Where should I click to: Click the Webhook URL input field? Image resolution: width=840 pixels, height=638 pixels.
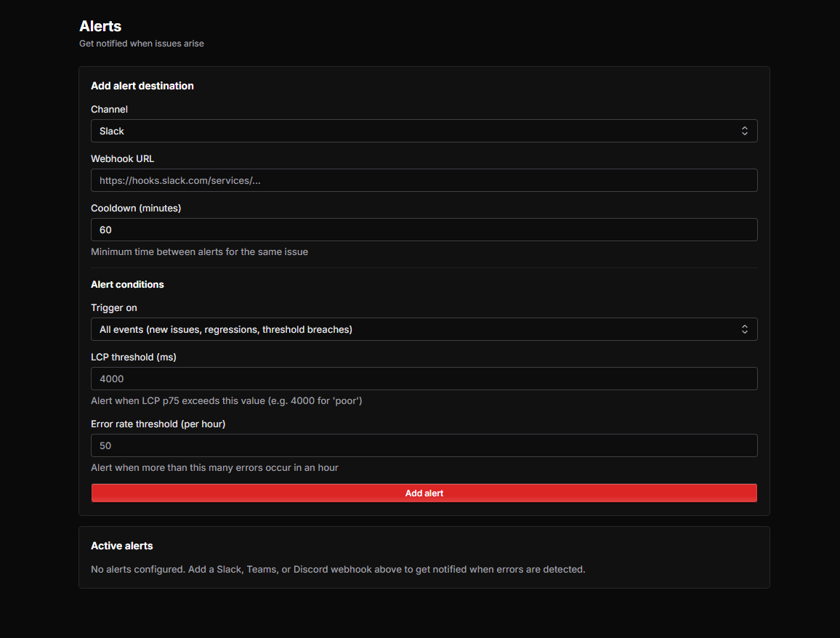(x=424, y=180)
